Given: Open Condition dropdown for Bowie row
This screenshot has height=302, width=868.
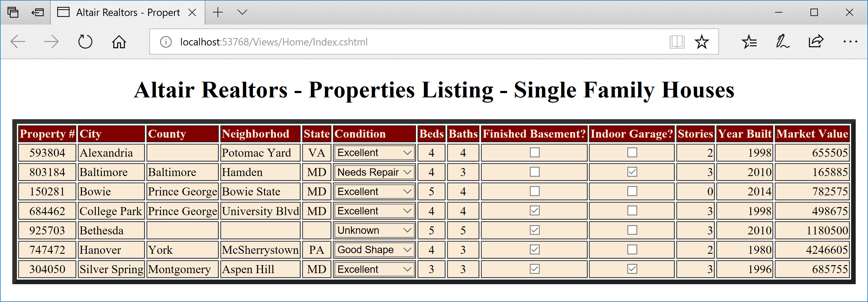Looking at the screenshot, I should coord(374,191).
